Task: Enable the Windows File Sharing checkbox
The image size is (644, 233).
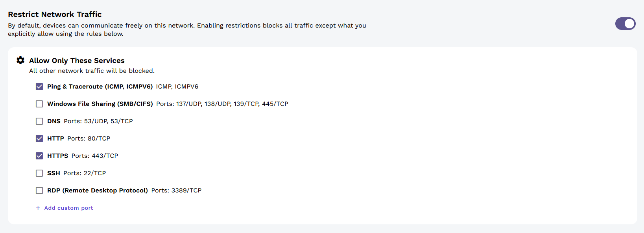Action: (39, 104)
